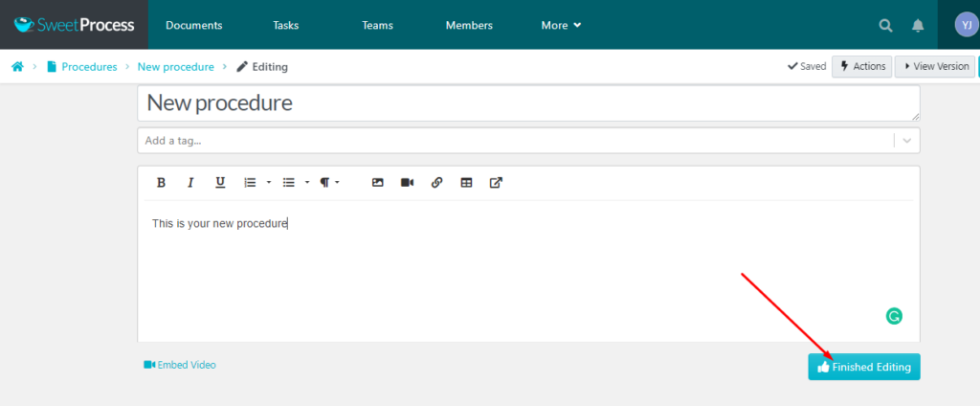The image size is (980, 406).
Task: Open notifications bell
Action: (918, 26)
